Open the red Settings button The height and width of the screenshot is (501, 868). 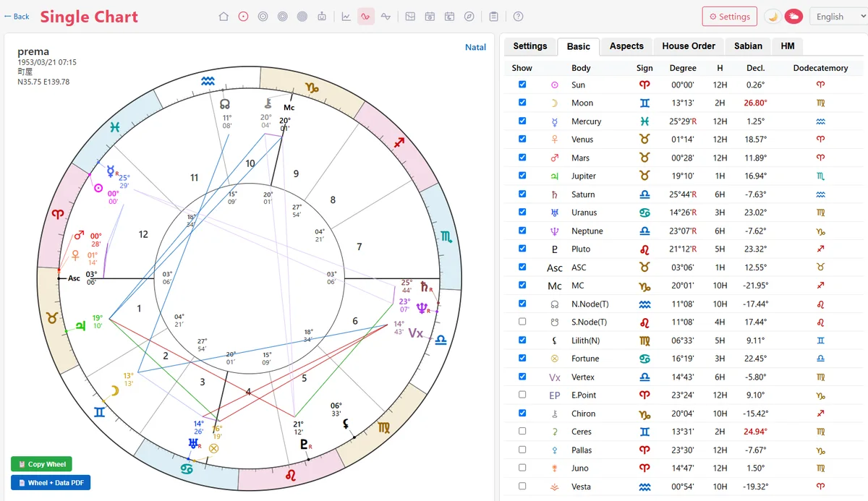click(729, 17)
